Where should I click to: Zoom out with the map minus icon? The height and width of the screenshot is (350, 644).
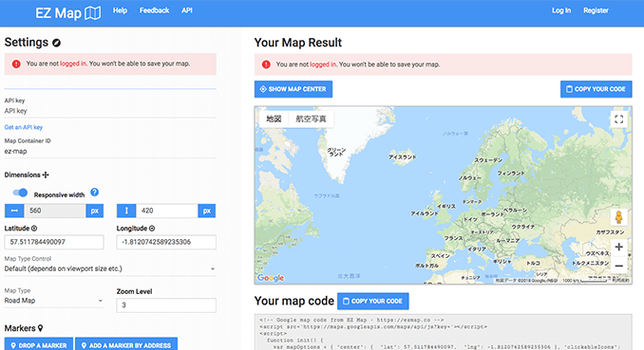(x=618, y=266)
